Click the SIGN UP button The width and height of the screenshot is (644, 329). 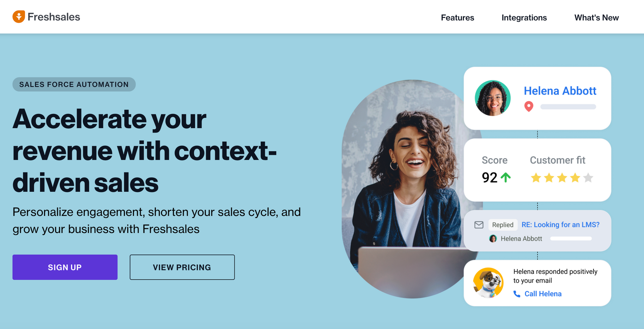pos(65,267)
